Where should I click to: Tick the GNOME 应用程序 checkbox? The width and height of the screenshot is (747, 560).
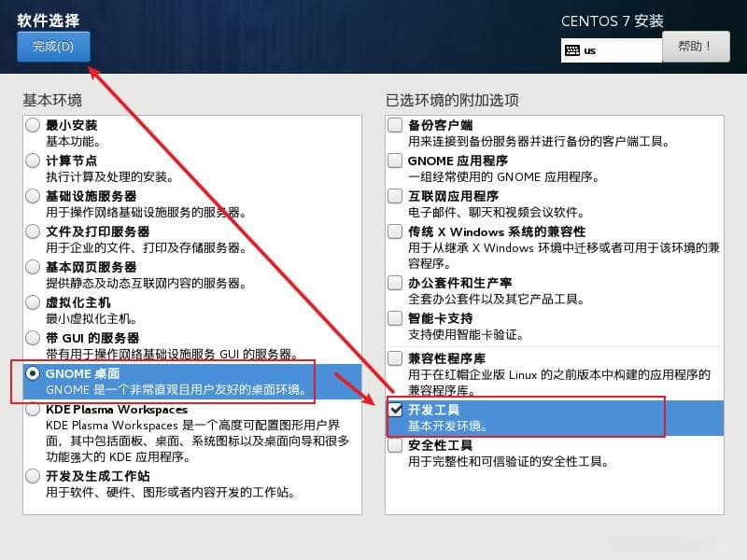395,161
